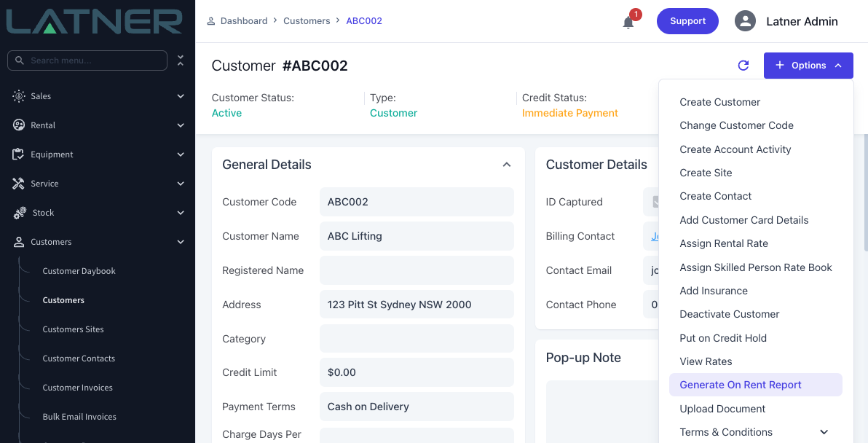Click the Credit Limit field $0.00

click(x=417, y=372)
